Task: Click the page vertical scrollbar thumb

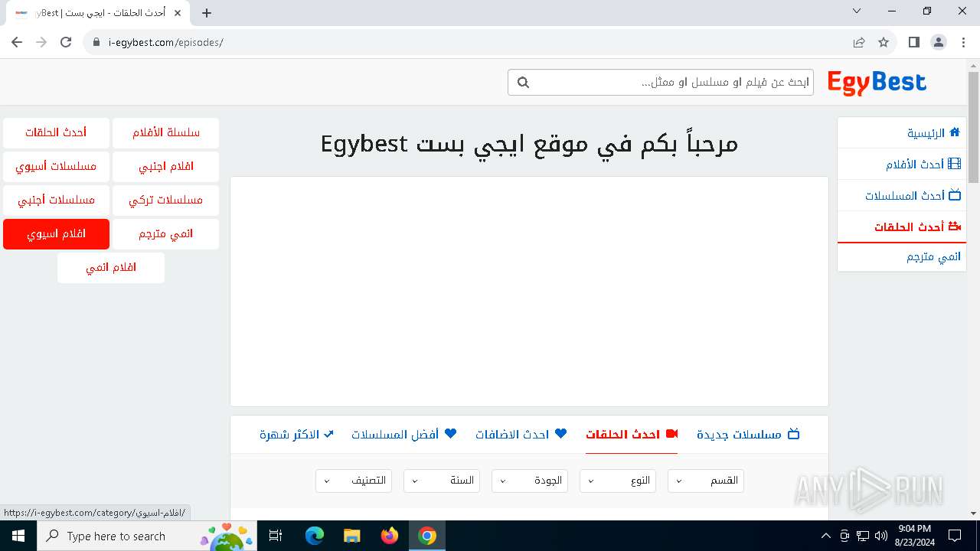Action: [x=973, y=127]
